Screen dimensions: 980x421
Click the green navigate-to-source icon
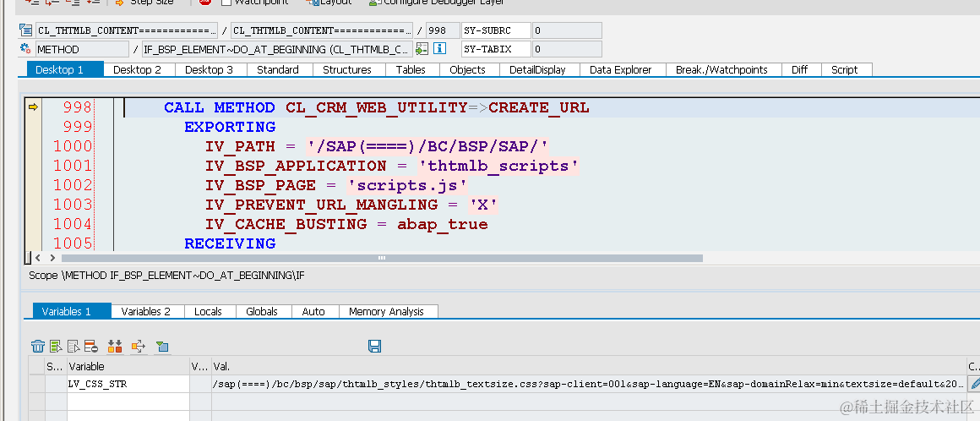click(422, 49)
